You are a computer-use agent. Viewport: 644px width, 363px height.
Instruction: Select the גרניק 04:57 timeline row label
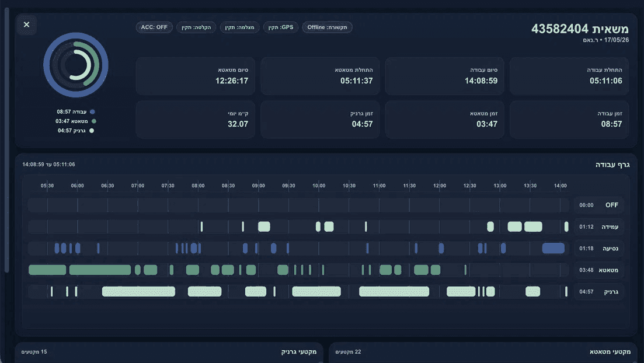(x=599, y=292)
